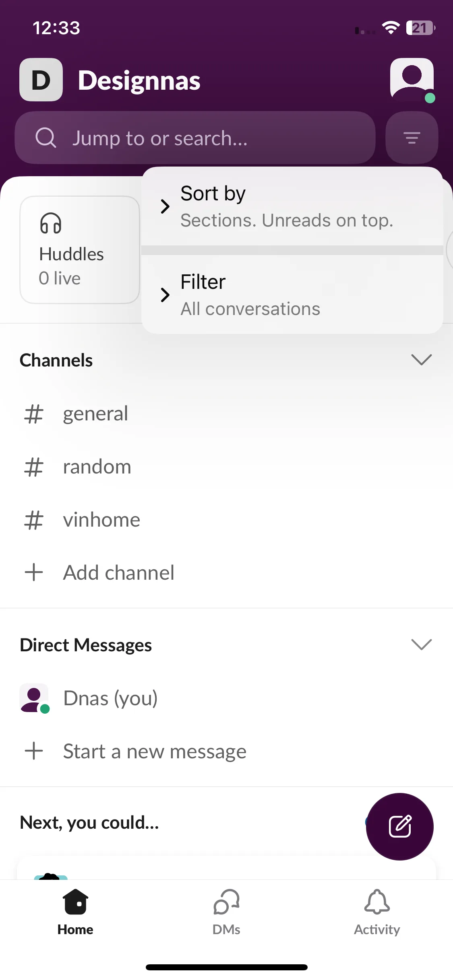The height and width of the screenshot is (980, 453).
Task: Tap the search magnifier icon
Action: point(46,138)
